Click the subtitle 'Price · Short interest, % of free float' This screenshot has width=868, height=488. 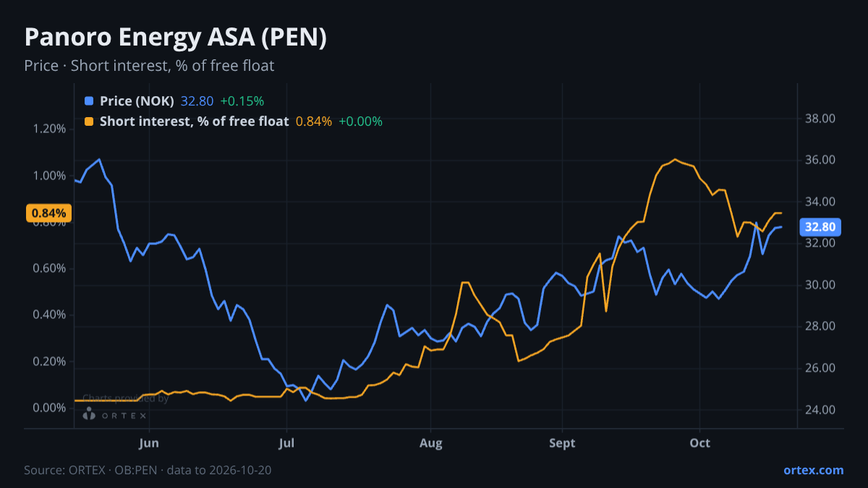point(149,66)
